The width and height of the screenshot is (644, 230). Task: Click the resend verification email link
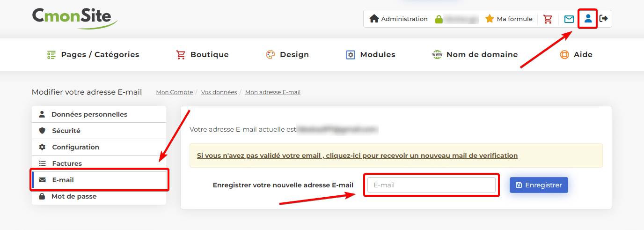coord(357,156)
